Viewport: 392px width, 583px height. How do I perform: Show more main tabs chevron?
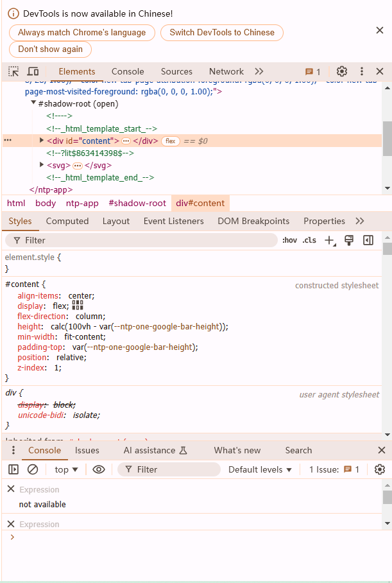click(259, 71)
